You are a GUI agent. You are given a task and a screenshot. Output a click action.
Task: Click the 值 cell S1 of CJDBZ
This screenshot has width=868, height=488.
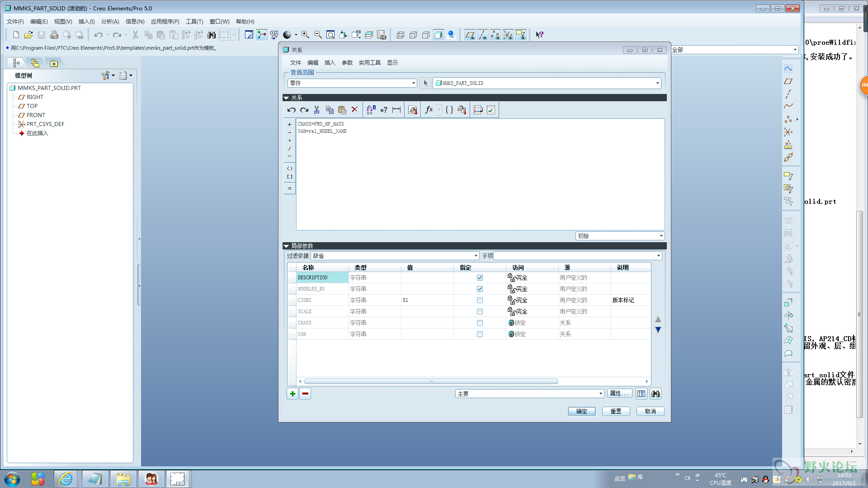pyautogui.click(x=427, y=300)
